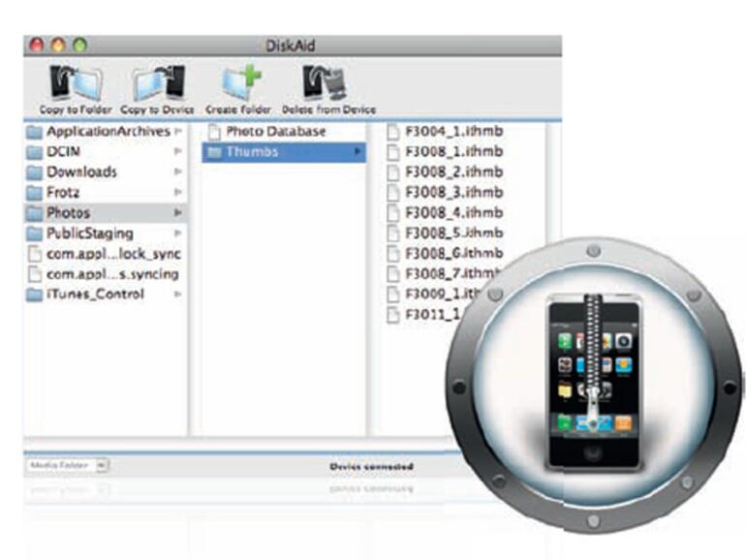Select the iTunes_Control label
Image resolution: width=746 pixels, height=560 pixels.
coord(95,295)
